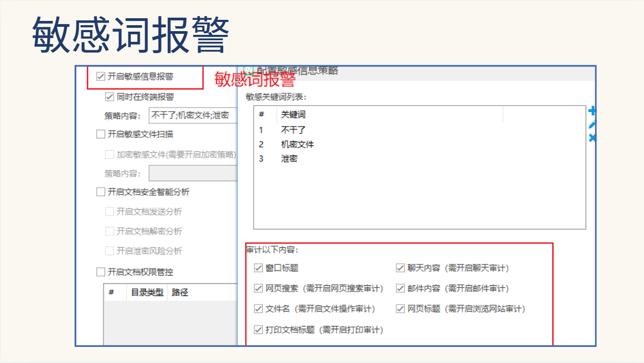Enable 开启文档安全智能分析 option
The image size is (644, 363).
tap(100, 192)
